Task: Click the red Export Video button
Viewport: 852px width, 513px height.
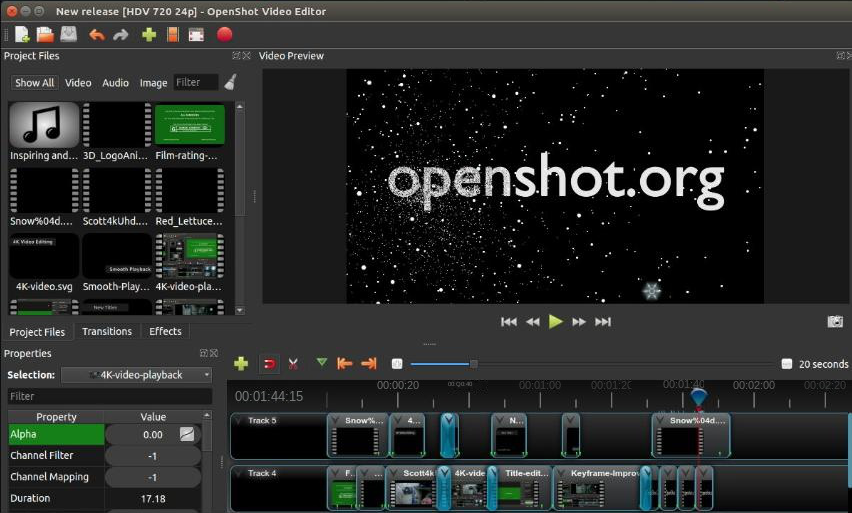Action: point(224,35)
